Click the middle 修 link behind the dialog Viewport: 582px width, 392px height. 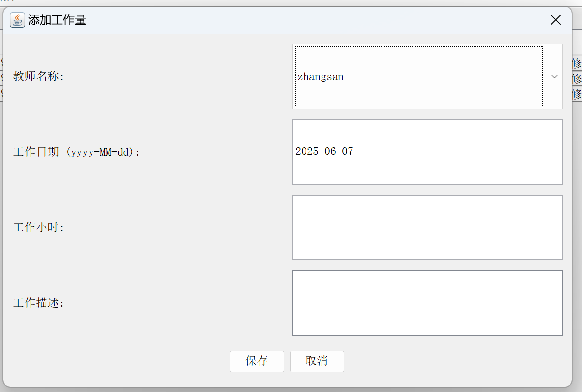tap(577, 78)
